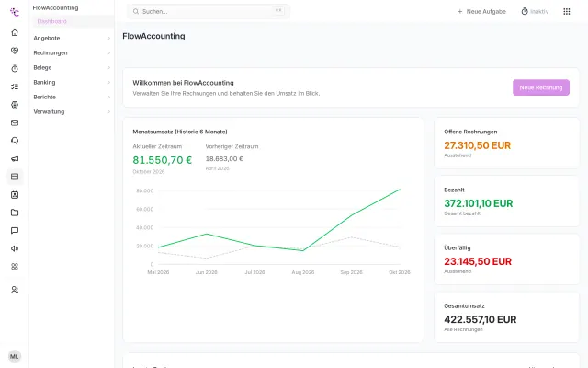This screenshot has width=588, height=368.
Task: Expand the Verwaltung chevron
Action: tap(108, 112)
